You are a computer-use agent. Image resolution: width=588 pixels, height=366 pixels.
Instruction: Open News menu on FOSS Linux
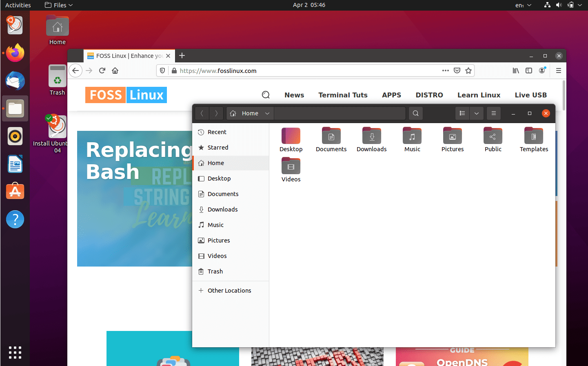coord(294,95)
